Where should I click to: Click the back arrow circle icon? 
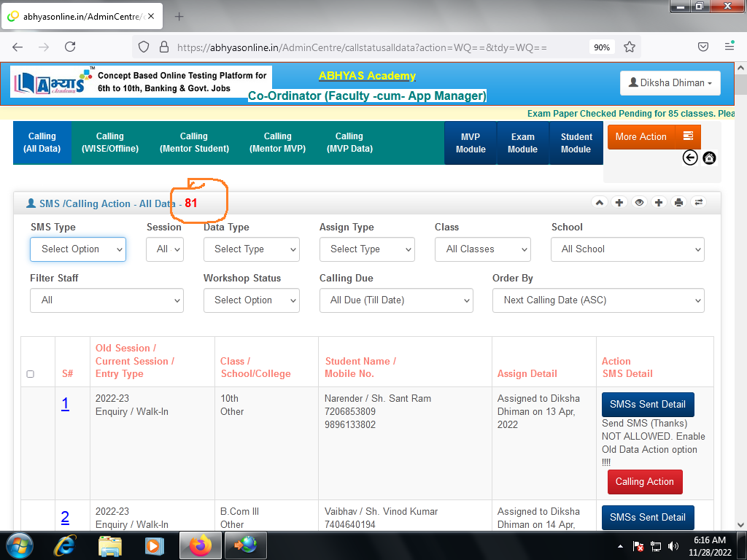(690, 157)
